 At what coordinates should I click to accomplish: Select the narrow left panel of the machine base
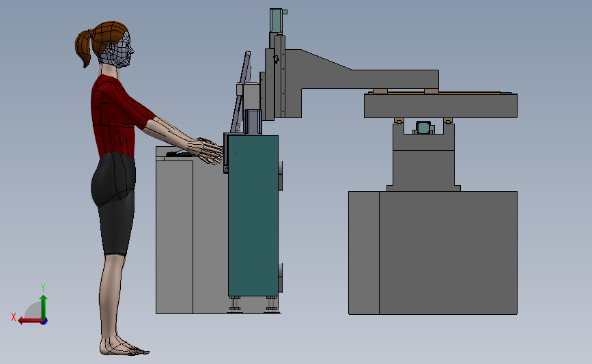tap(363, 252)
